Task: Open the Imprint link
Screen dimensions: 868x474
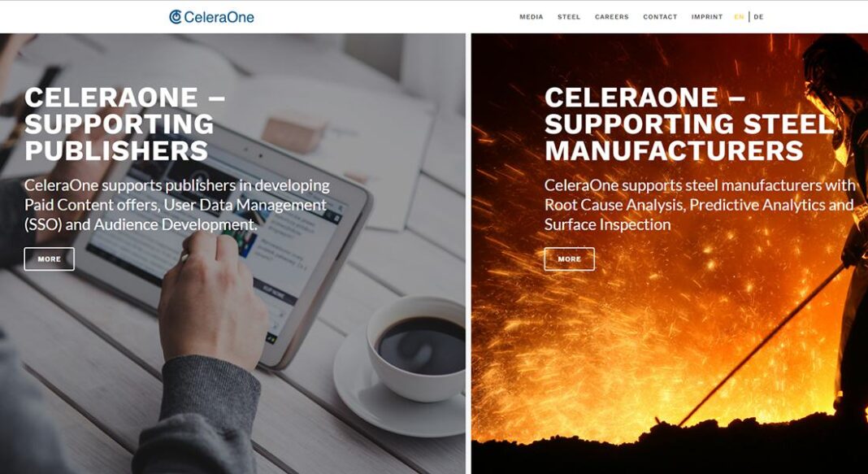Action: 707,17
